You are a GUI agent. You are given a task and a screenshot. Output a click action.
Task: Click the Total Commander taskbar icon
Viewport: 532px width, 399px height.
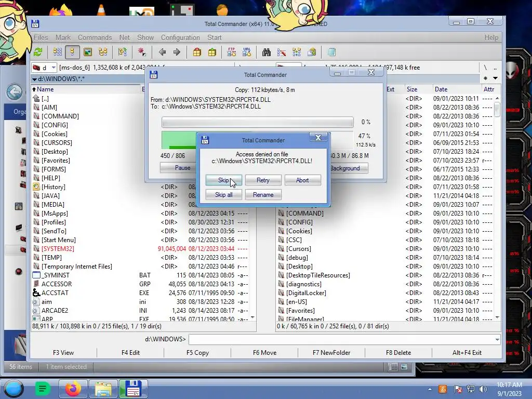pos(134,389)
